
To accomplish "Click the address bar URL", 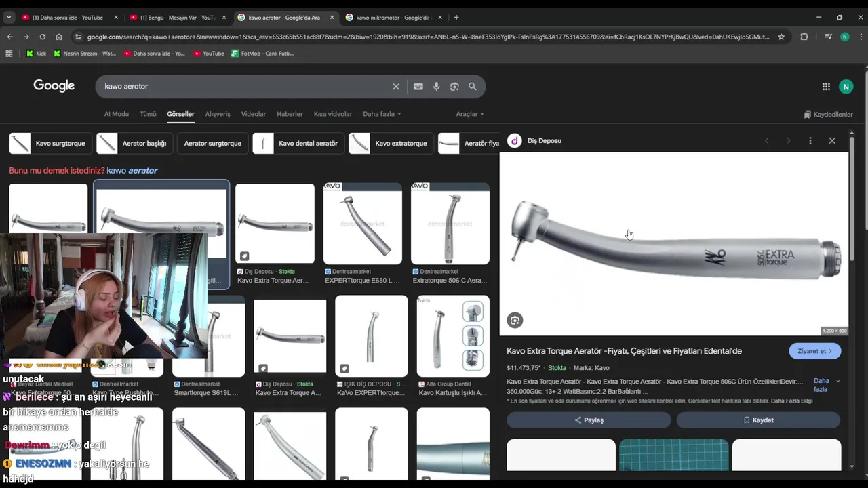I will pos(427,37).
